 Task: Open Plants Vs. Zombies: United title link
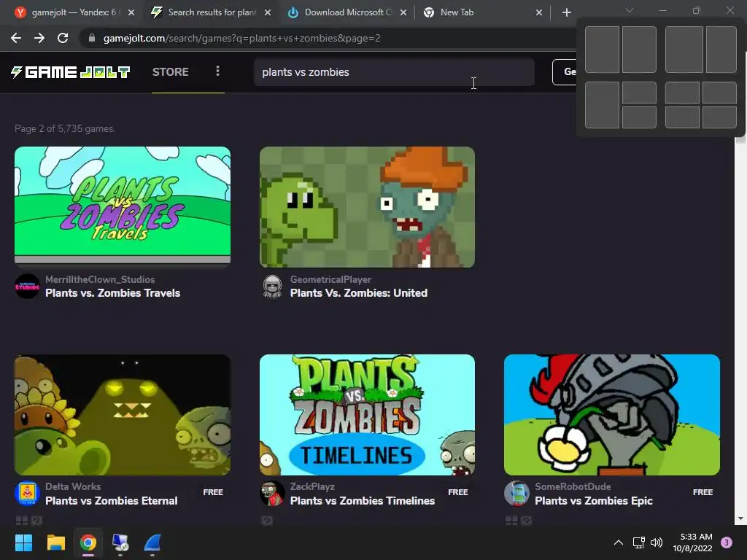point(359,293)
